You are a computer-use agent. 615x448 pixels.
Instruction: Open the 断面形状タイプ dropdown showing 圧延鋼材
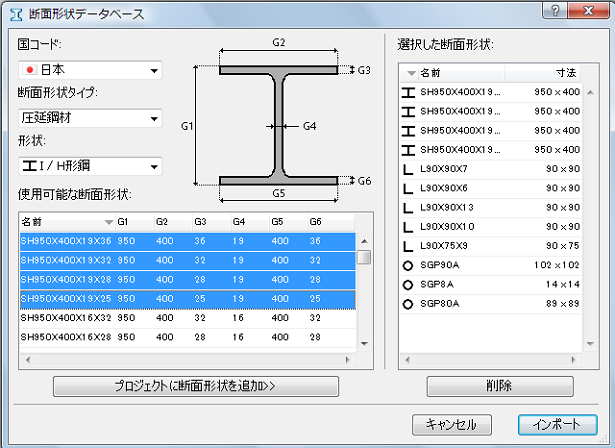click(x=90, y=118)
